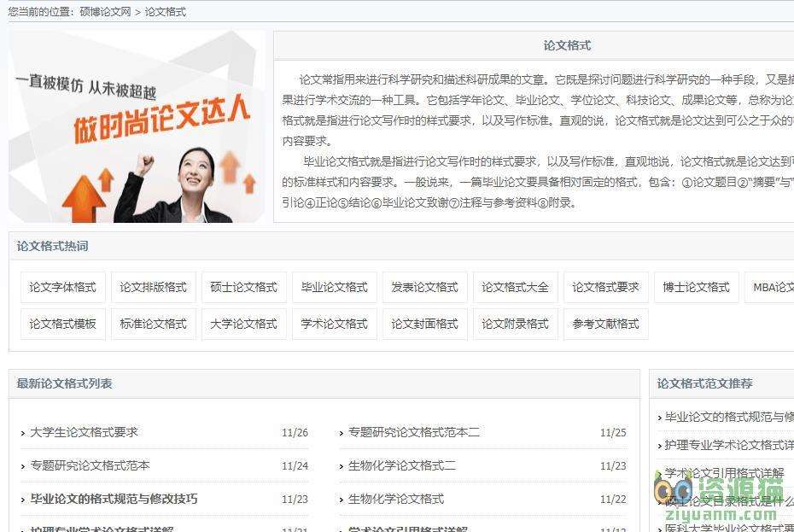Open the 论文封面格式 tag
This screenshot has width=794, height=532.
(425, 324)
